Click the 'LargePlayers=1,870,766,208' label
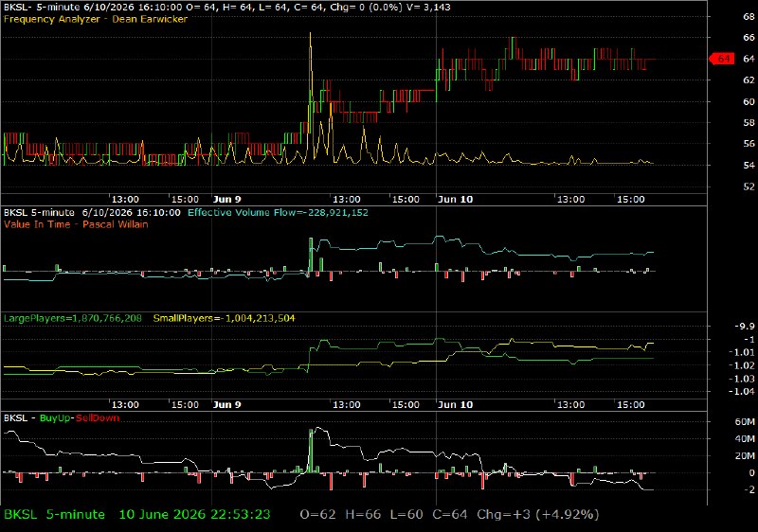 [73, 318]
